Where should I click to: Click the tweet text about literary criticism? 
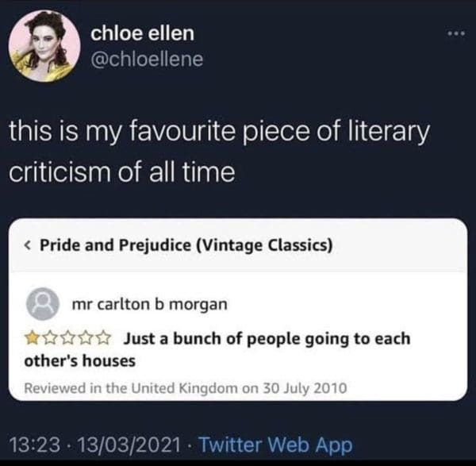(219, 152)
